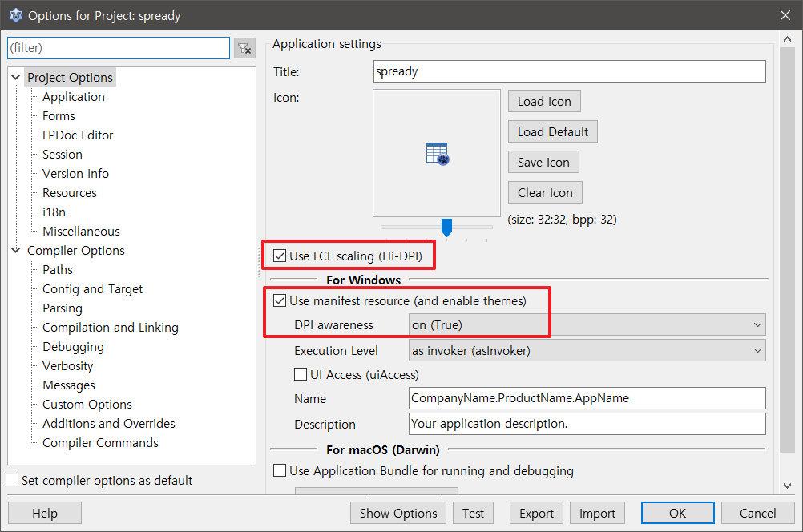This screenshot has height=532, width=803.
Task: Select Session in options tree
Action: pyautogui.click(x=63, y=155)
